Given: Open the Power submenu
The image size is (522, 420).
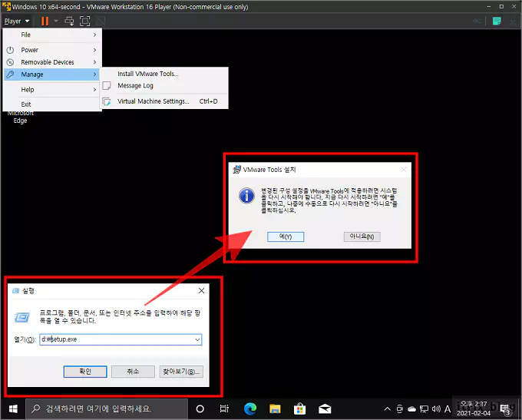Looking at the screenshot, I should 52,50.
